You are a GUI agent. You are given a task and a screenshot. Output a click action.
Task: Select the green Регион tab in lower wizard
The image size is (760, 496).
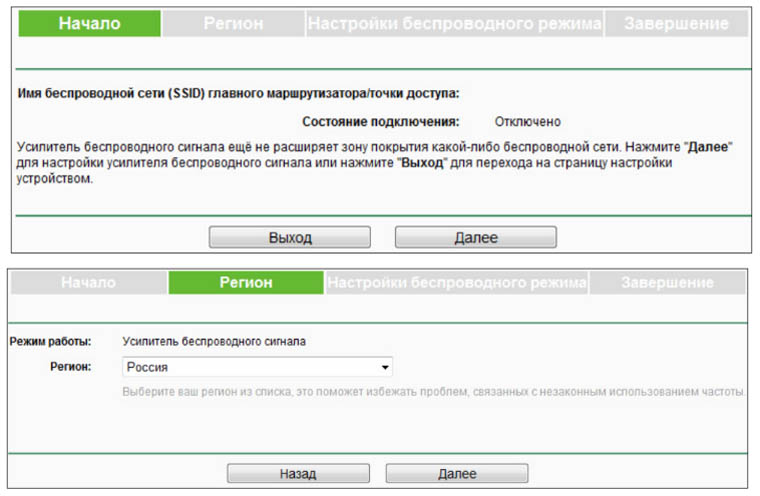pyautogui.click(x=246, y=282)
